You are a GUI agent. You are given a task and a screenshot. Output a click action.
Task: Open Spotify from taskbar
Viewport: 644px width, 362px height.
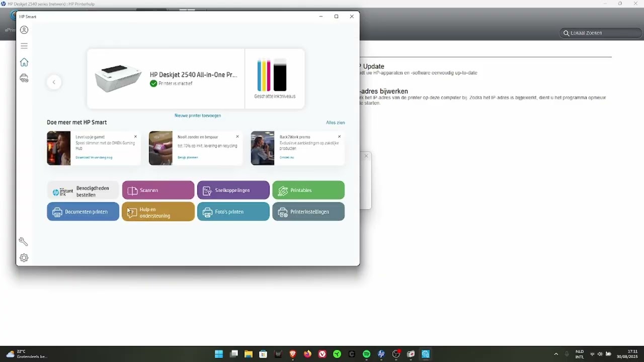coord(367,354)
